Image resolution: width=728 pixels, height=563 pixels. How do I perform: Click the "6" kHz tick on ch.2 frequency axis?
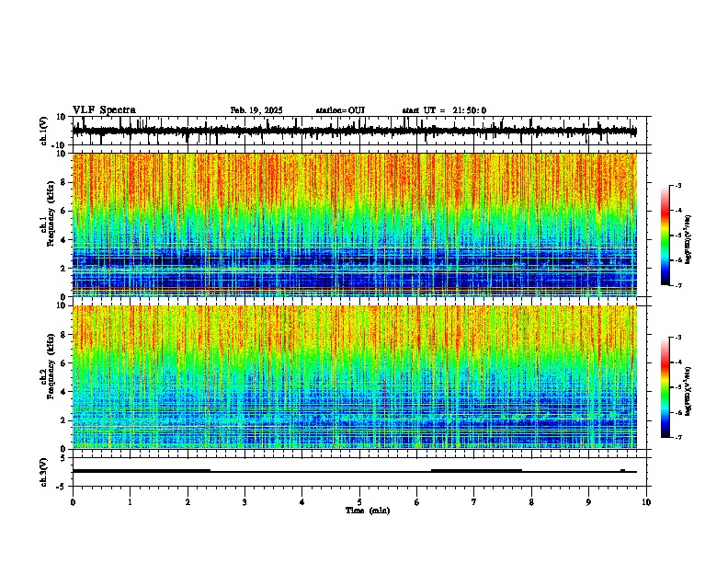(63, 363)
